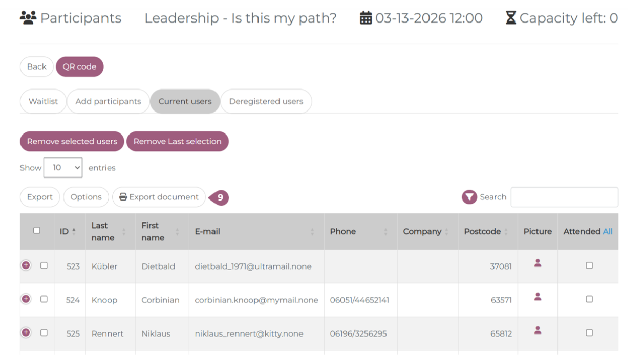Click into the Search input field
644x356 pixels.
[x=564, y=197]
